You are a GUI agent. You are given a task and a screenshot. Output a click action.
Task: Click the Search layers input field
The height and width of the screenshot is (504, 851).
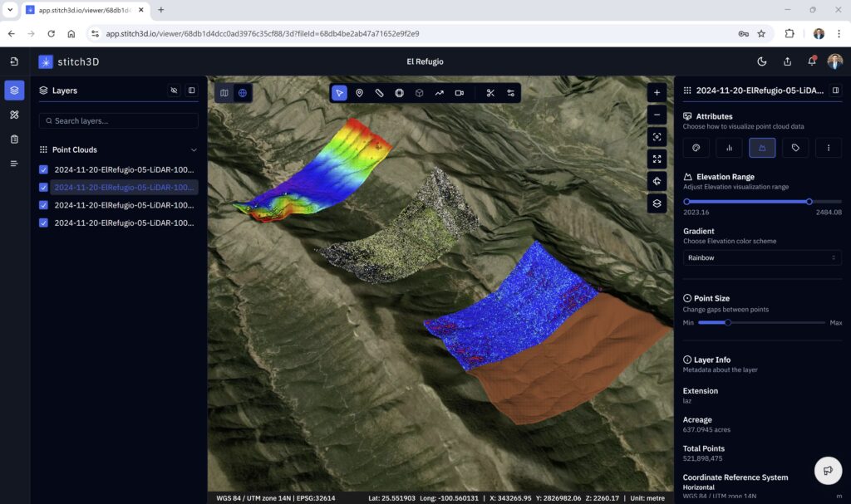[118, 121]
